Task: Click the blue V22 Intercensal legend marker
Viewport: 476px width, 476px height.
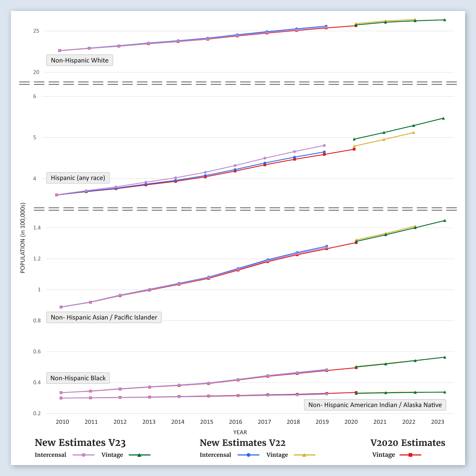Action: [248, 455]
